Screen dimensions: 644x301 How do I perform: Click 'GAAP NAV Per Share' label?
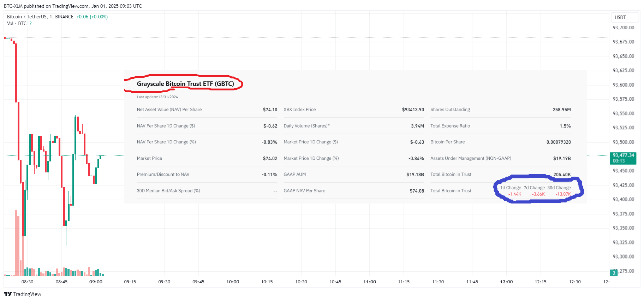(305, 191)
